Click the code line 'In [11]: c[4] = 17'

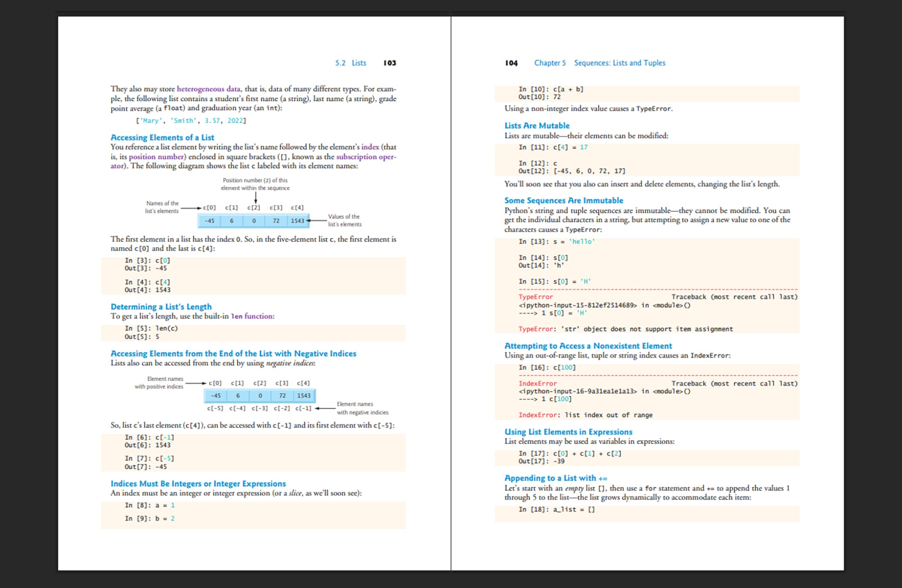click(553, 147)
